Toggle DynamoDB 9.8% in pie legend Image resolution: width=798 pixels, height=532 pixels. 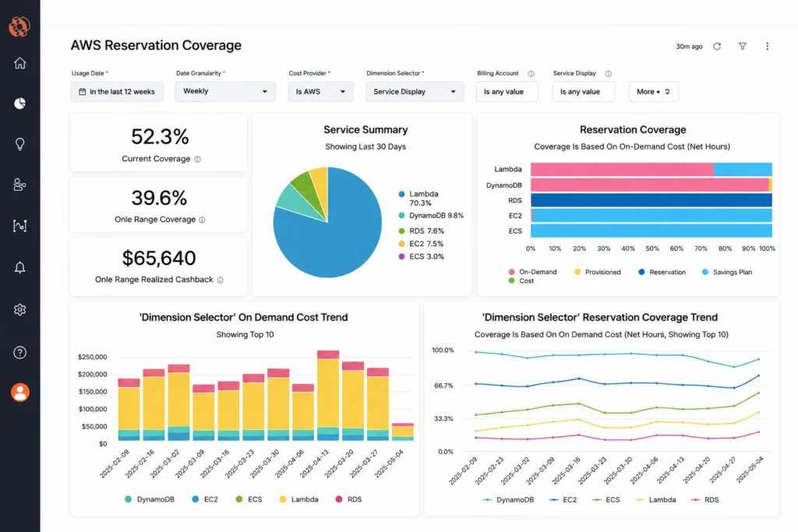pyautogui.click(x=431, y=216)
